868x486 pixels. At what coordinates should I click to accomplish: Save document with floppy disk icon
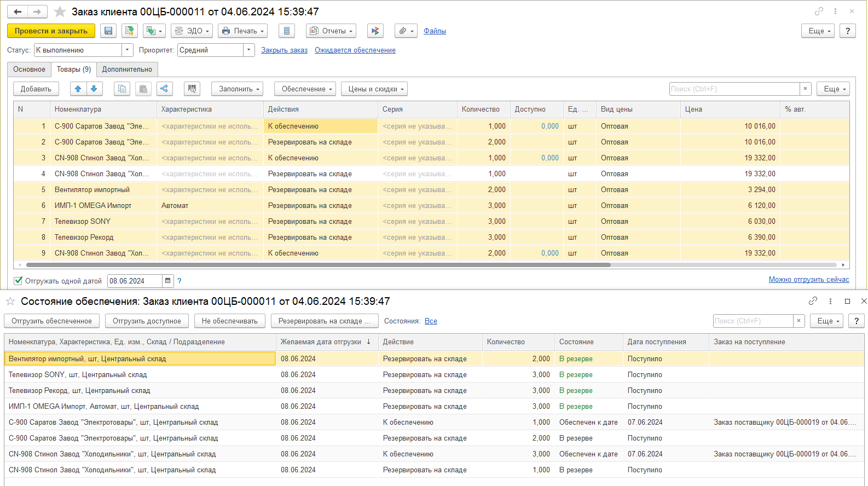[108, 31]
